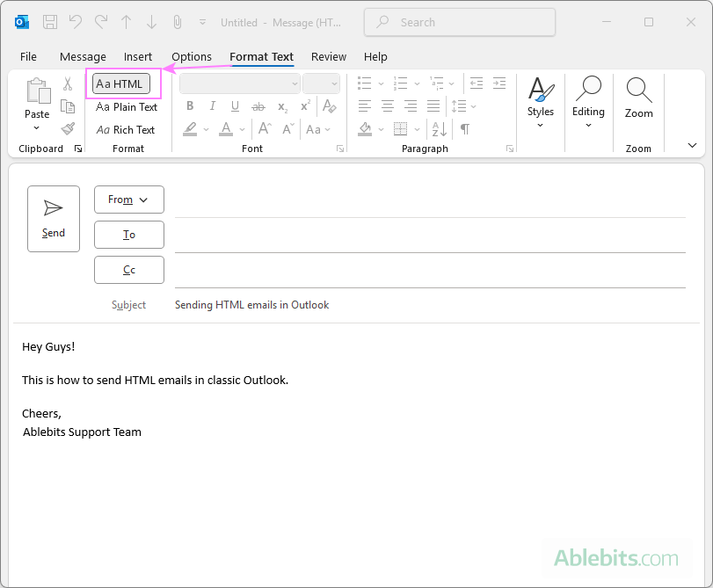Cut selection with scissors icon

(x=68, y=83)
